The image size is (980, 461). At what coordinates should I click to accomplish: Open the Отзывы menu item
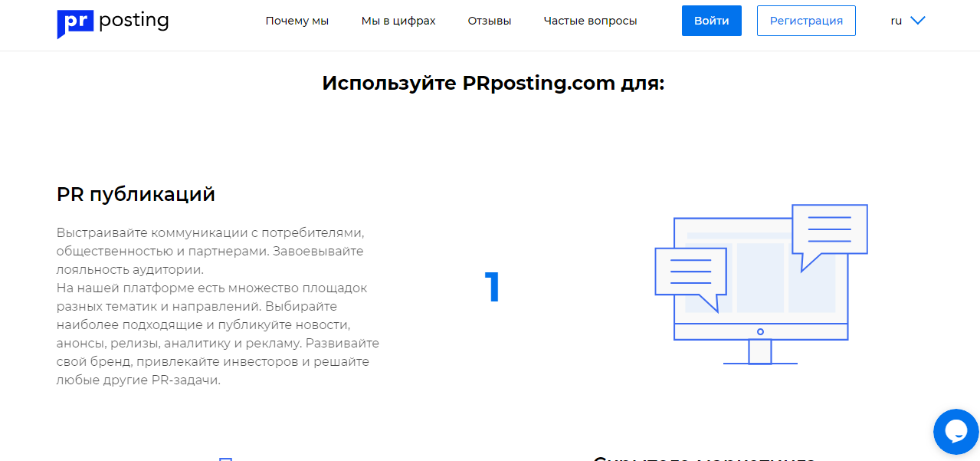pyautogui.click(x=490, y=21)
